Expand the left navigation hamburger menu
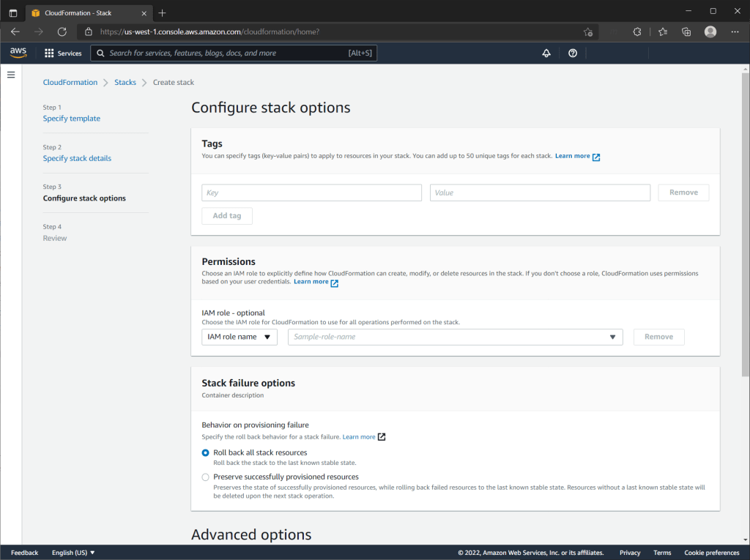 click(11, 75)
